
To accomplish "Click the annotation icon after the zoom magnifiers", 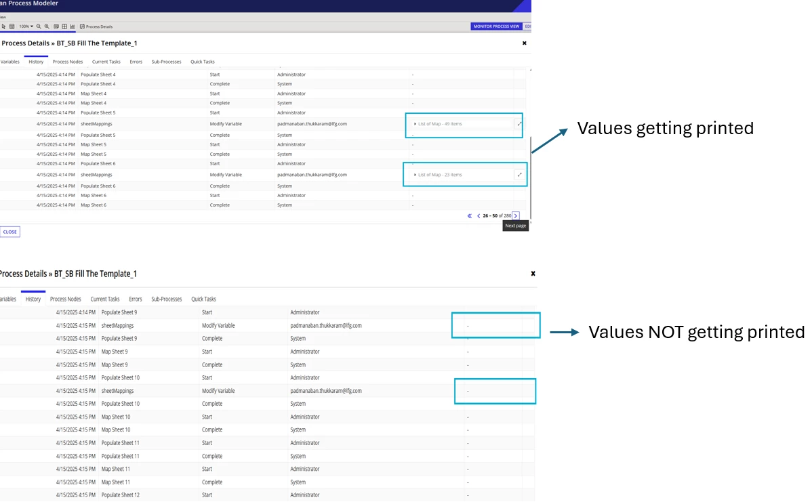I will (x=56, y=26).
